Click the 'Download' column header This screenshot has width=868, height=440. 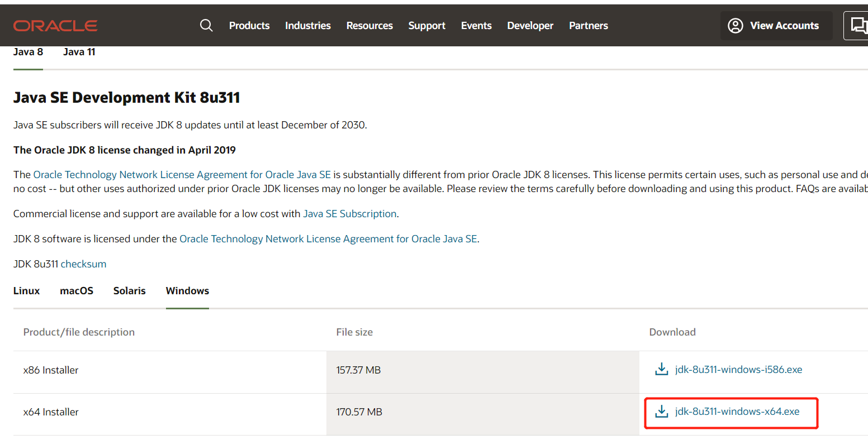tap(672, 332)
